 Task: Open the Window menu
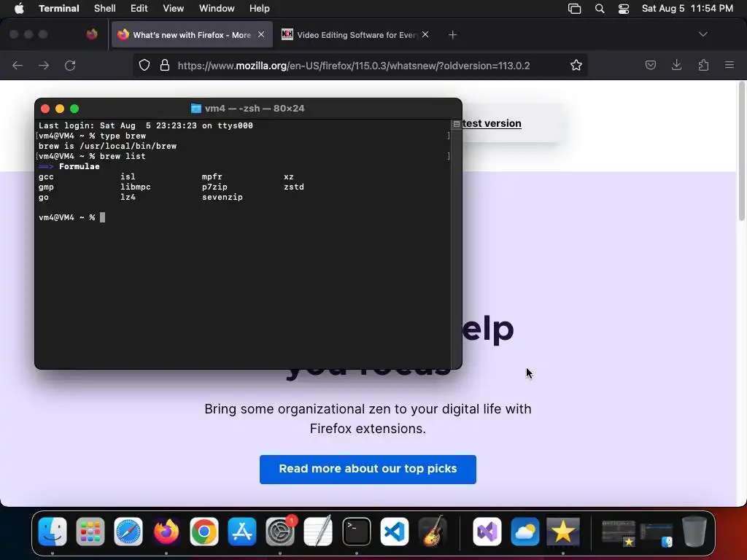(216, 9)
